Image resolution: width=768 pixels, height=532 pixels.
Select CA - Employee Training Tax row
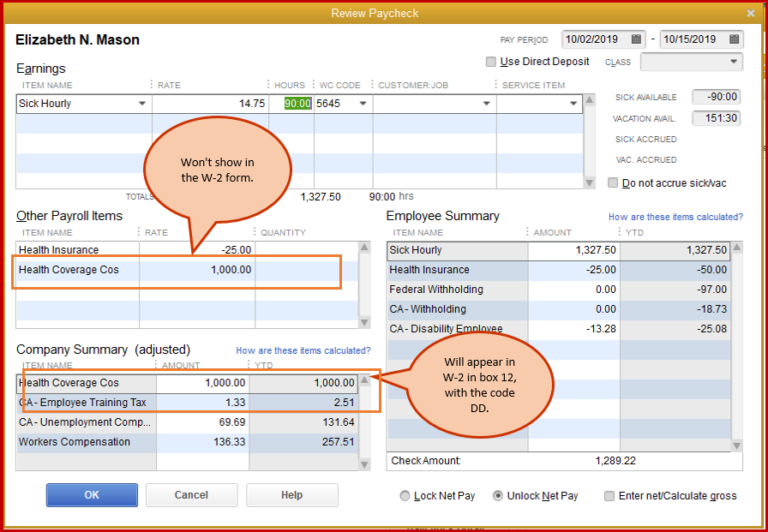[x=188, y=403]
